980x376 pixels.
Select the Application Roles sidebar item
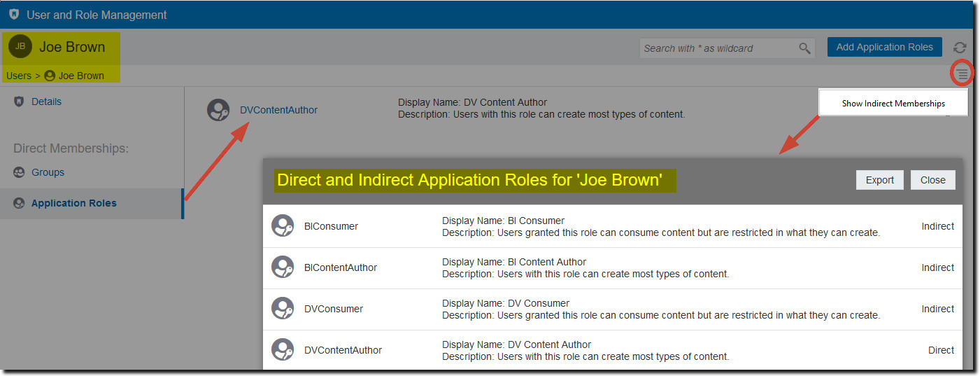(x=91, y=203)
